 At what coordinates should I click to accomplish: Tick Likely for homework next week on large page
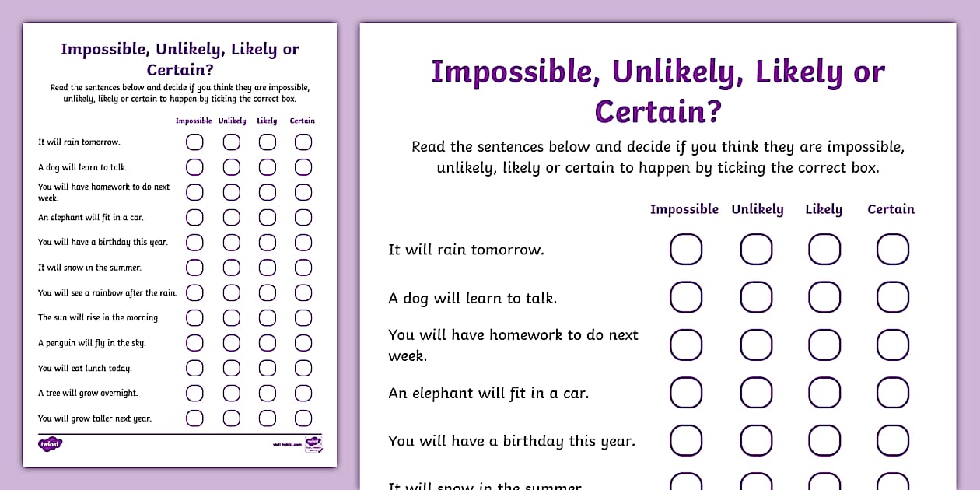824,345
